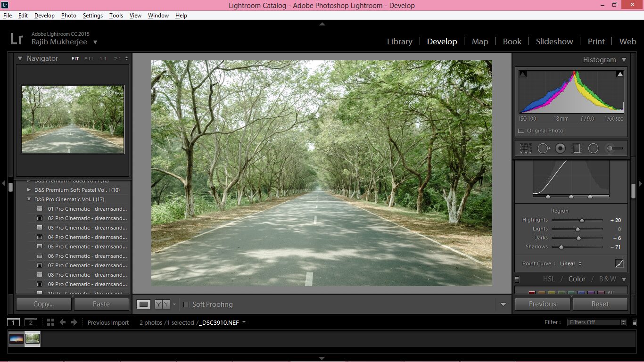Open the toolbar content dropdown arrow
Image resolution: width=644 pixels, height=362 pixels.
[x=503, y=304]
